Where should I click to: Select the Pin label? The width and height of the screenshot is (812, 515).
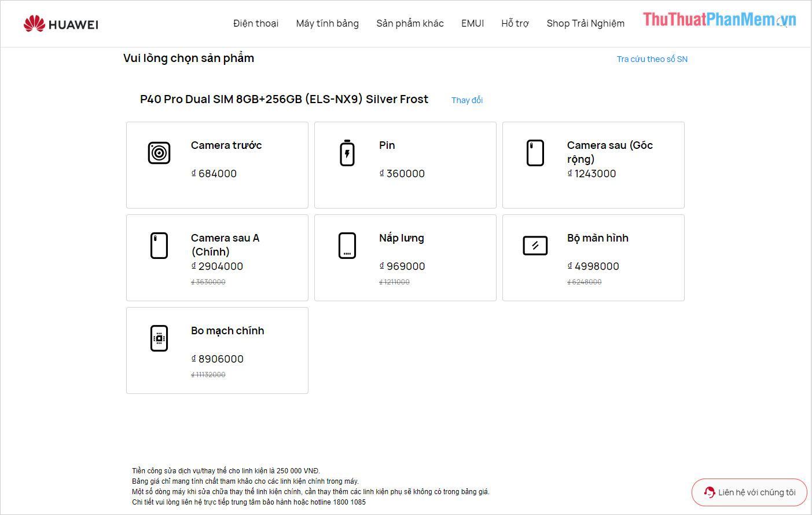click(x=387, y=145)
